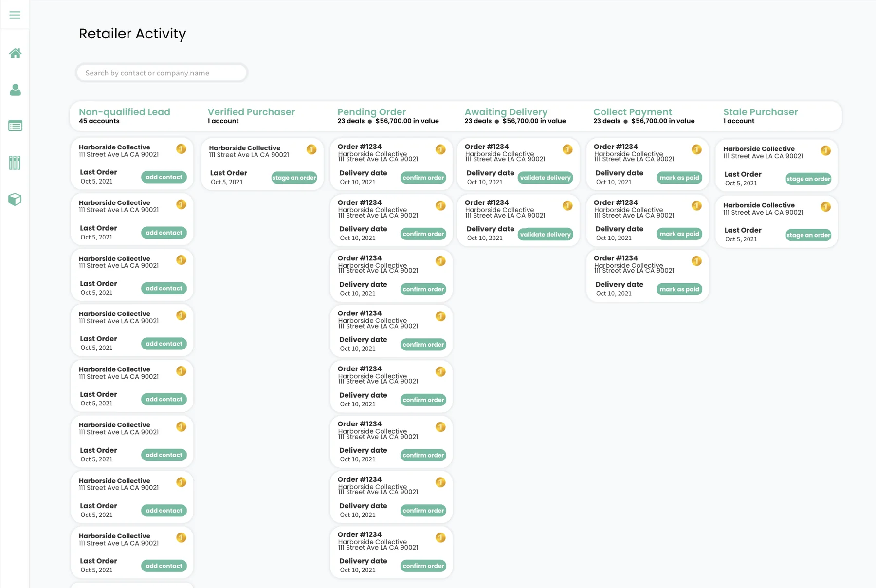The height and width of the screenshot is (588, 876).
Task: Open the hamburger menu icon
Action: (15, 15)
